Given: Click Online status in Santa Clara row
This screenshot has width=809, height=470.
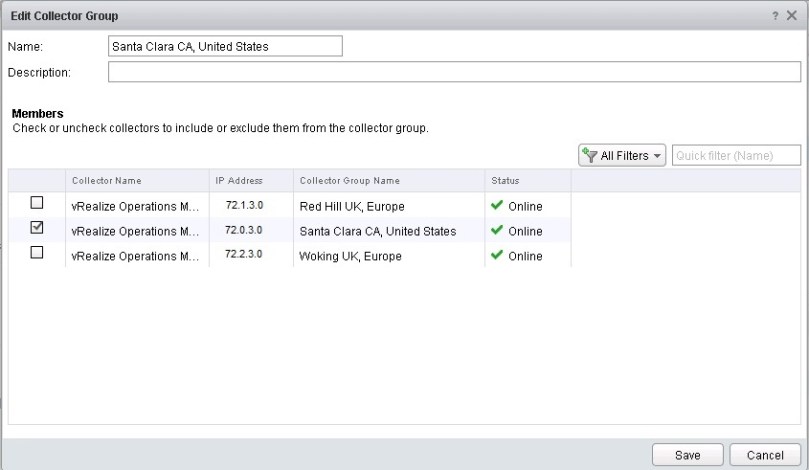Looking at the screenshot, I should [x=525, y=231].
